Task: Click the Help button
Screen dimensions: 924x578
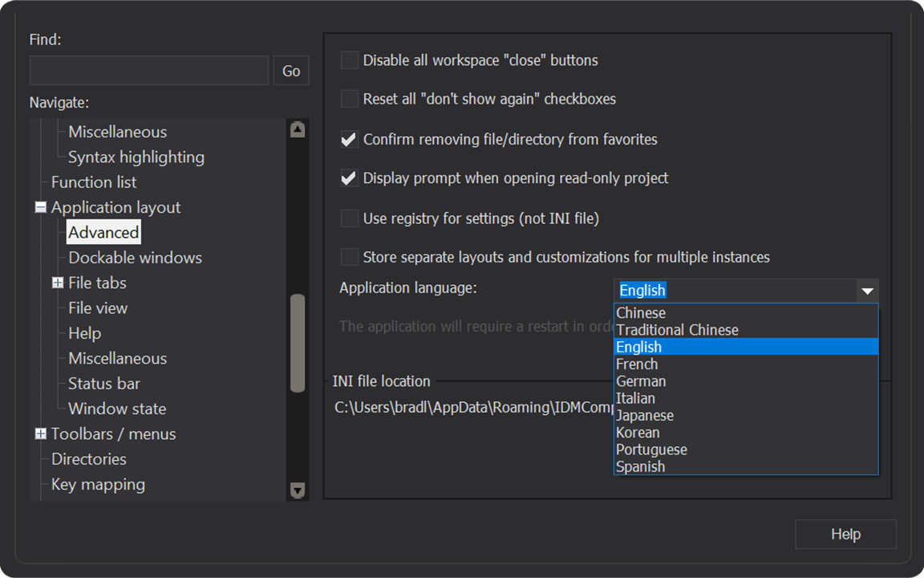Action: [845, 534]
